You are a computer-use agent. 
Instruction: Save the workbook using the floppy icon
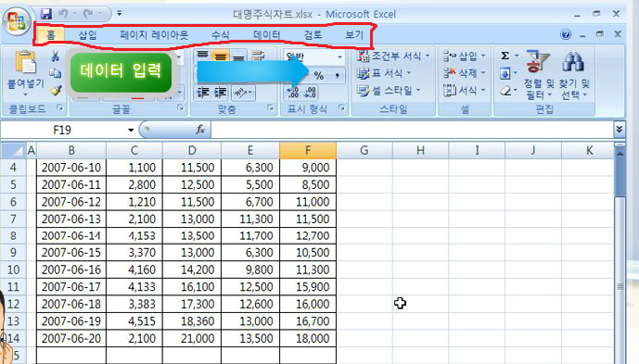(46, 14)
